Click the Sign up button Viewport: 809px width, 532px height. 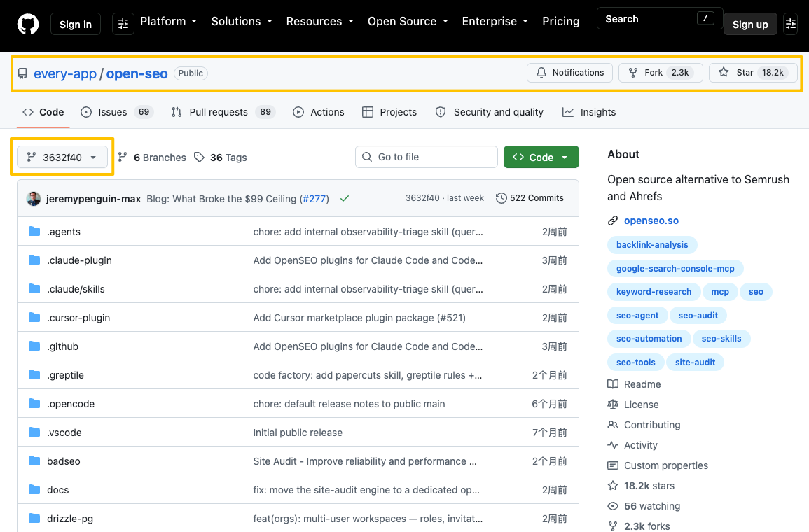(x=750, y=24)
